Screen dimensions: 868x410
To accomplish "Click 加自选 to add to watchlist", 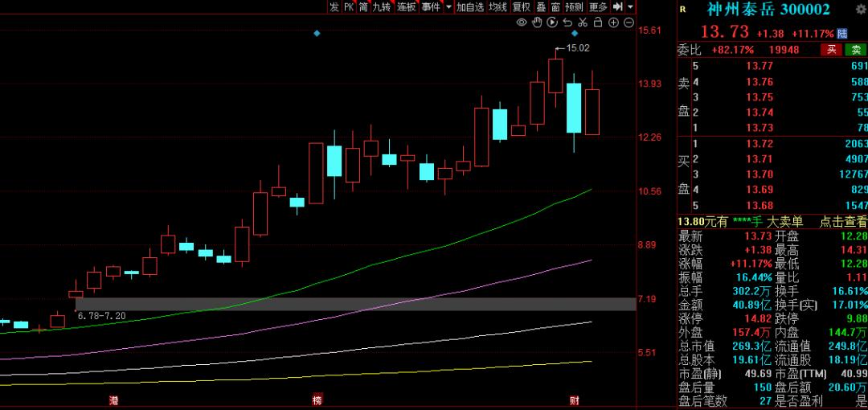I will [470, 6].
